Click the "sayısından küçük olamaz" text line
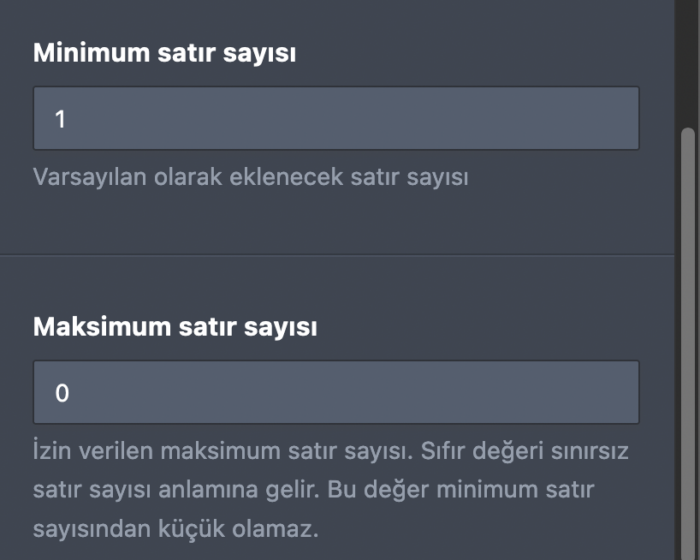Image resolution: width=700 pixels, height=560 pixels. point(175,527)
